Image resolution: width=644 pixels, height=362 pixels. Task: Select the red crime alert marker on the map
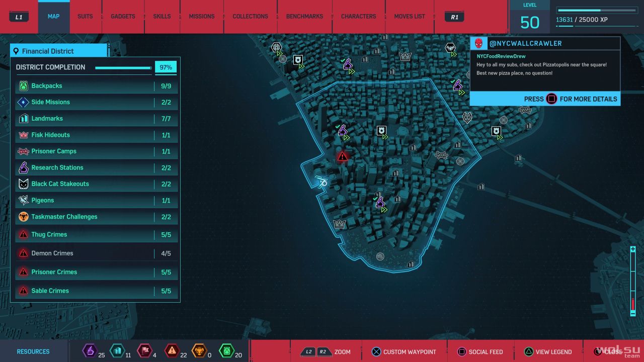(343, 156)
